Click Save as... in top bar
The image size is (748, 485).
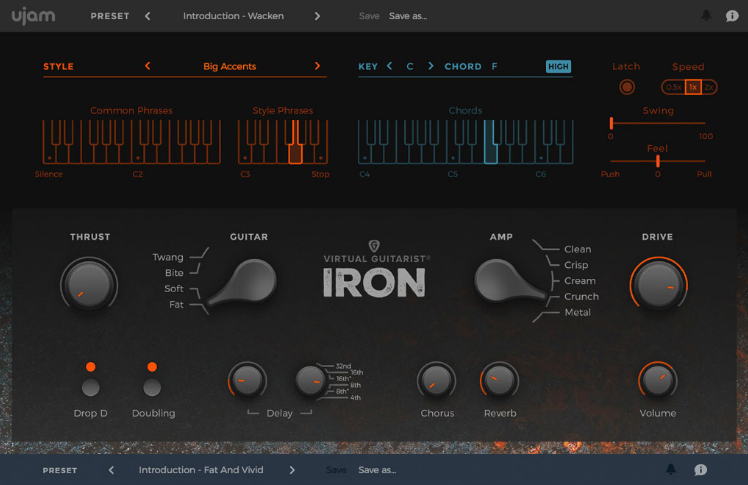[x=408, y=16]
